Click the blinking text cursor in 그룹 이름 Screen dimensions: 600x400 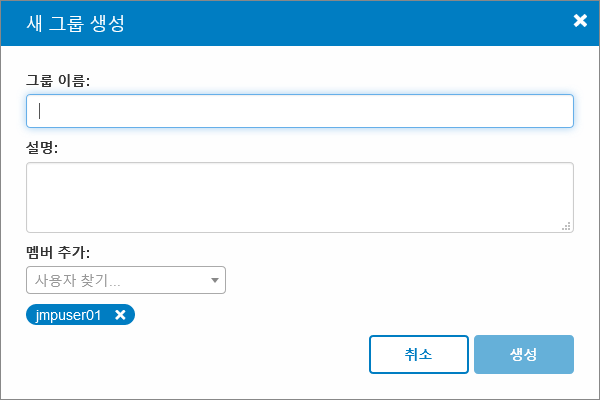click(x=40, y=111)
